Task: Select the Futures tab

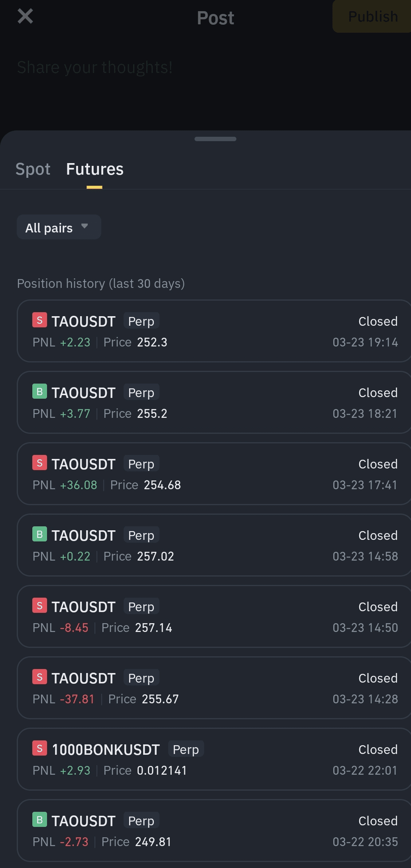Action: click(95, 169)
